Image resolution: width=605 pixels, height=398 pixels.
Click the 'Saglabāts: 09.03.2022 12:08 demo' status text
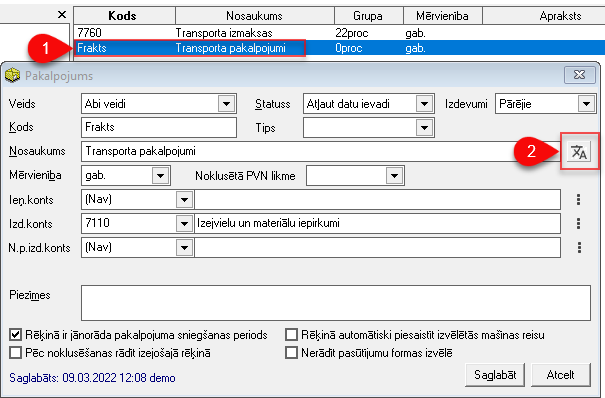click(92, 378)
